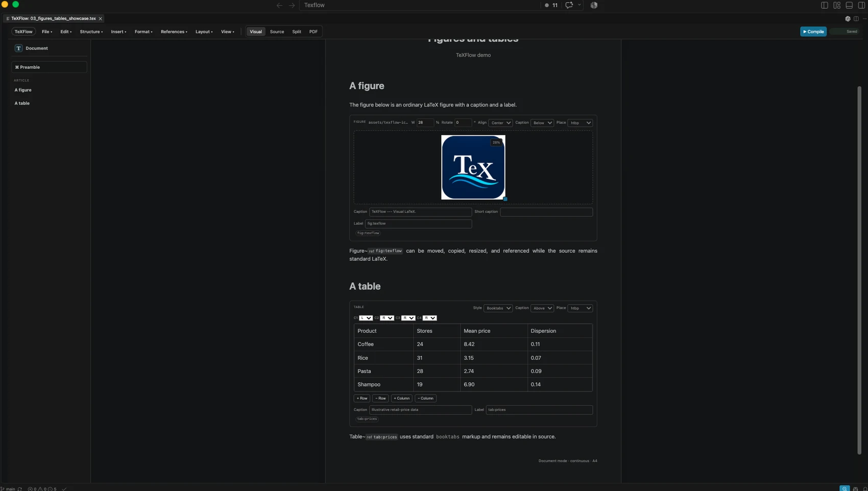This screenshot has width=868, height=491.
Task: Toggle the primary left sidebar layout icon
Action: (824, 5)
